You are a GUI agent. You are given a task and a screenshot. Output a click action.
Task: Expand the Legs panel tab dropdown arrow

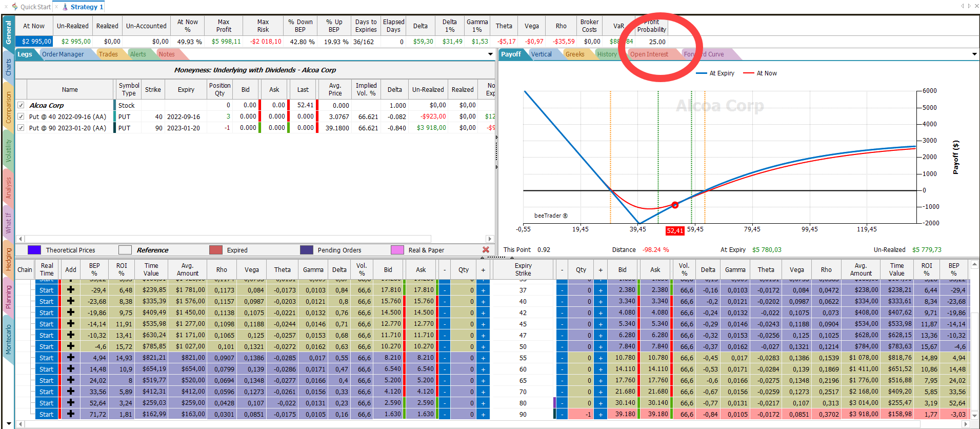(x=490, y=54)
